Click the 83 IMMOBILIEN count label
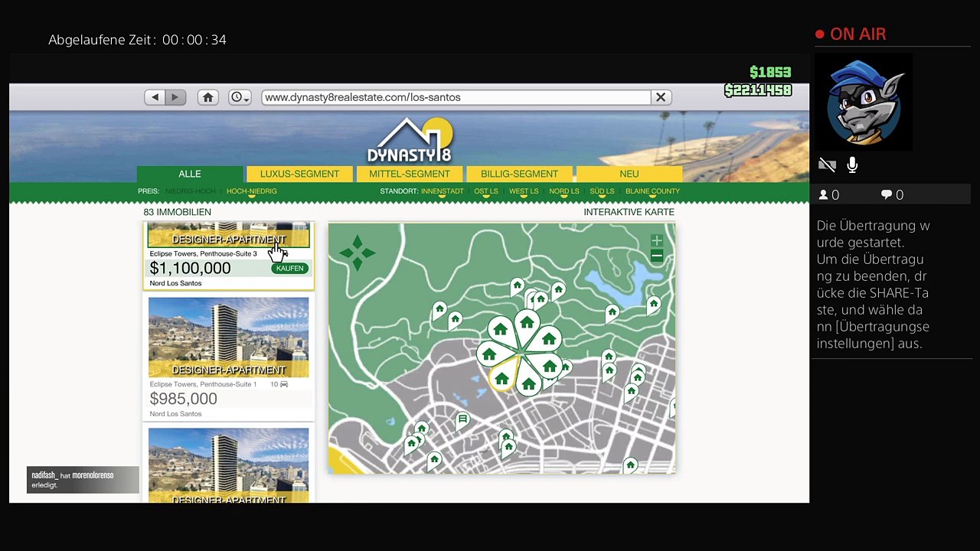This screenshot has height=551, width=980. [177, 212]
